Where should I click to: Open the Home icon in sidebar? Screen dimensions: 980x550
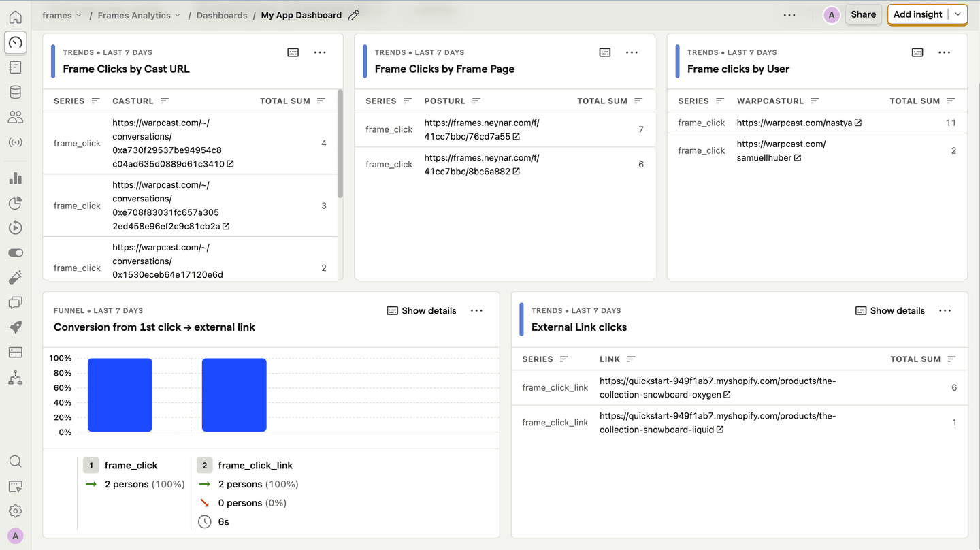(x=15, y=17)
